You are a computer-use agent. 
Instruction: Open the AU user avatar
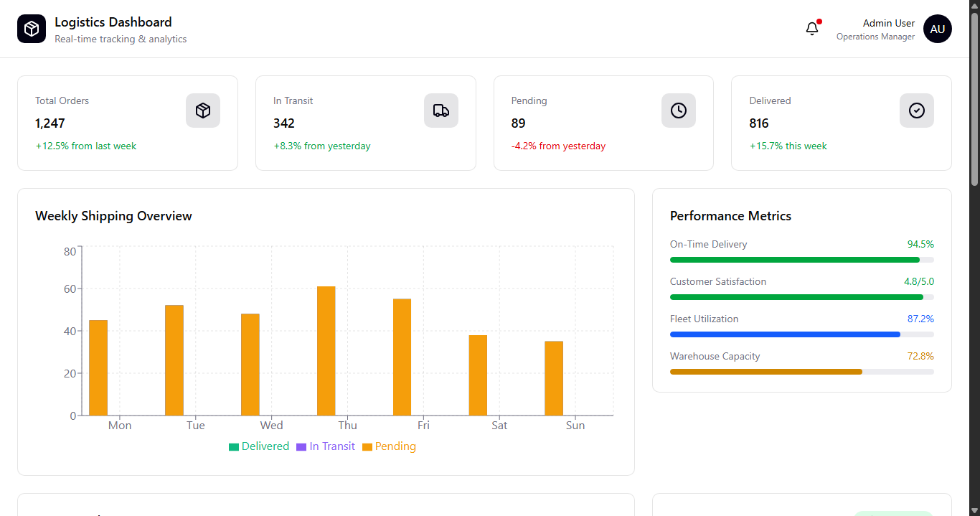point(937,29)
